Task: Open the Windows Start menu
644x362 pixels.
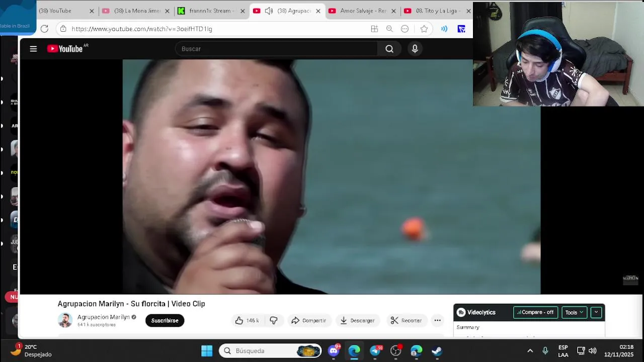Action: pyautogui.click(x=207, y=350)
